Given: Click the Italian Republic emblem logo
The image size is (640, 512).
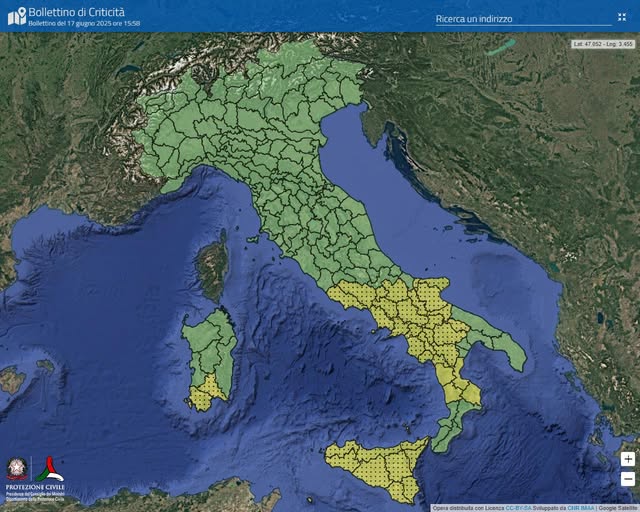Looking at the screenshot, I should click(x=18, y=469).
